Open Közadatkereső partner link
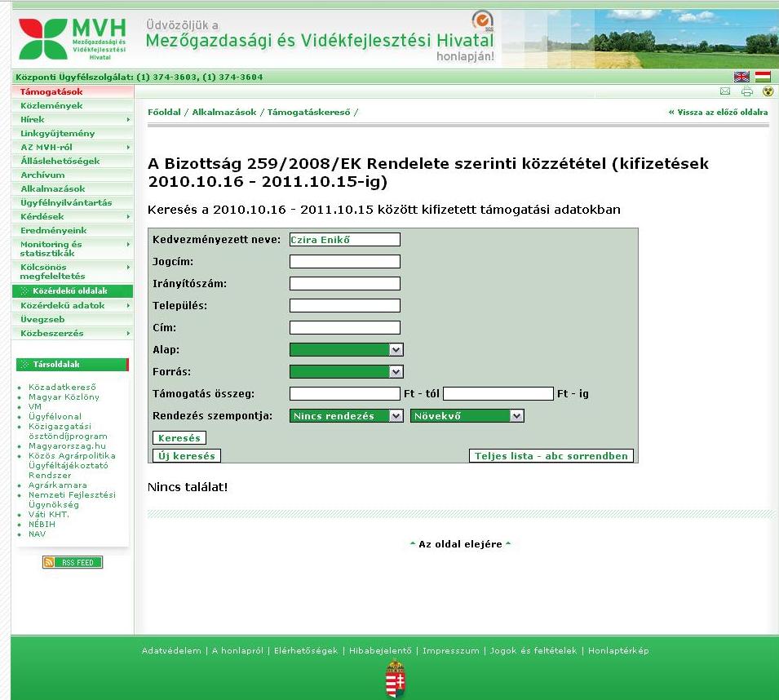 tap(62, 387)
